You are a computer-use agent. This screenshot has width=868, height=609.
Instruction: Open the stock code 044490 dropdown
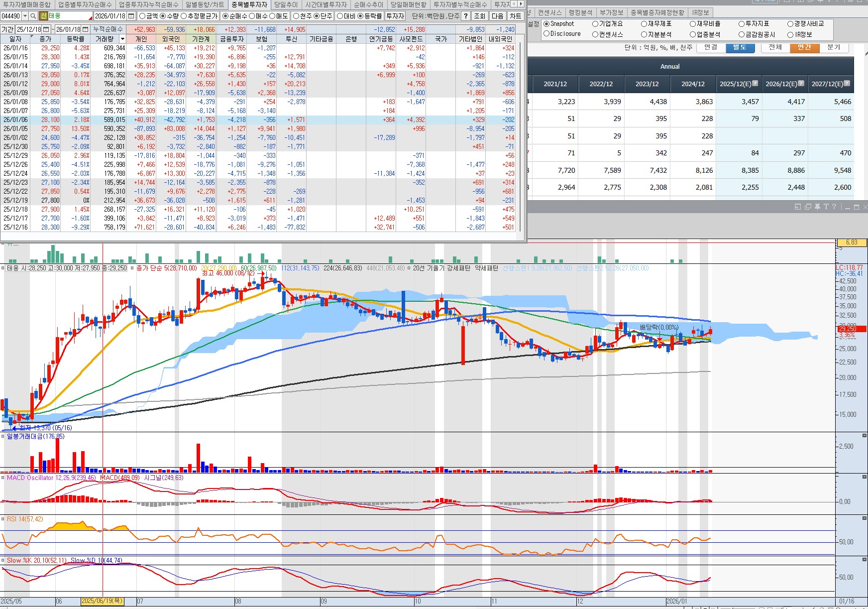coord(25,16)
